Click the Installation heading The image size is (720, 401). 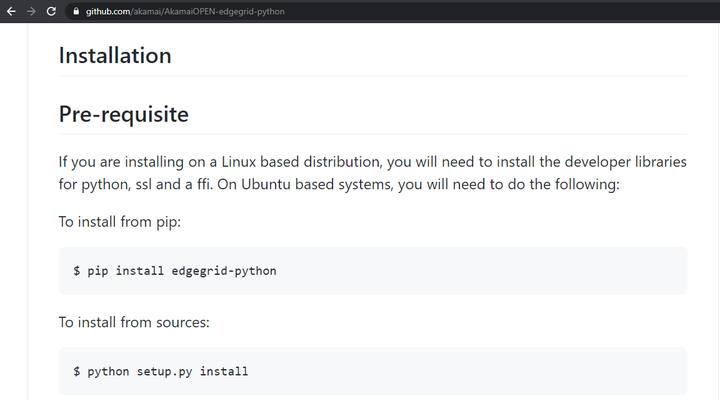(115, 55)
